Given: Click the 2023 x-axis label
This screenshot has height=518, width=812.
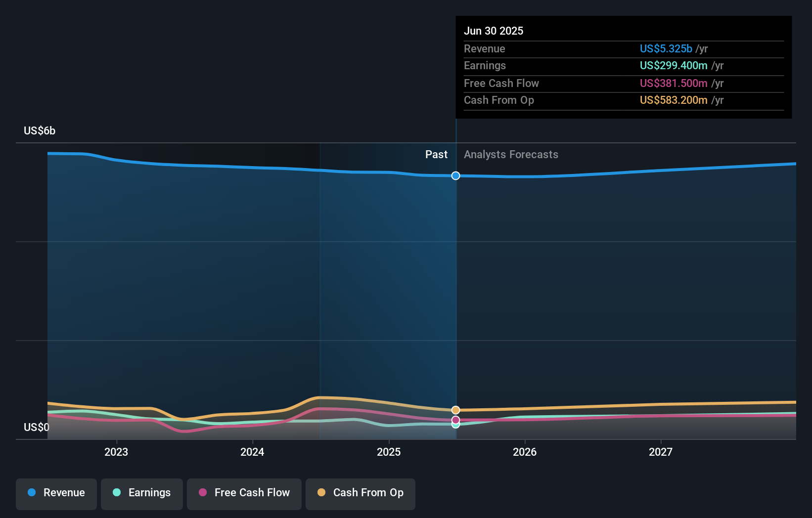Looking at the screenshot, I should coord(116,452).
